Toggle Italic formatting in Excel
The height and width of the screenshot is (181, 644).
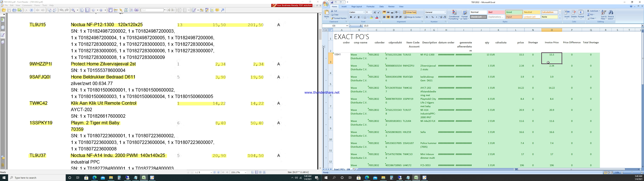click(x=355, y=17)
